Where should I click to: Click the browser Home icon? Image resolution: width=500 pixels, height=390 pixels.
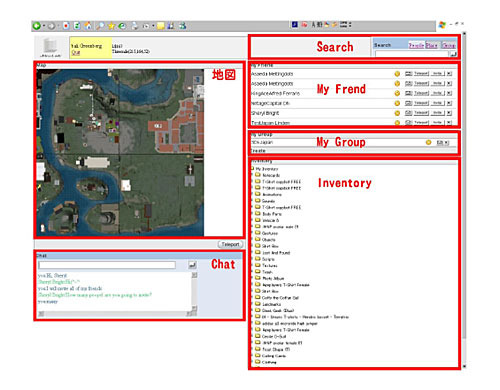(x=88, y=26)
